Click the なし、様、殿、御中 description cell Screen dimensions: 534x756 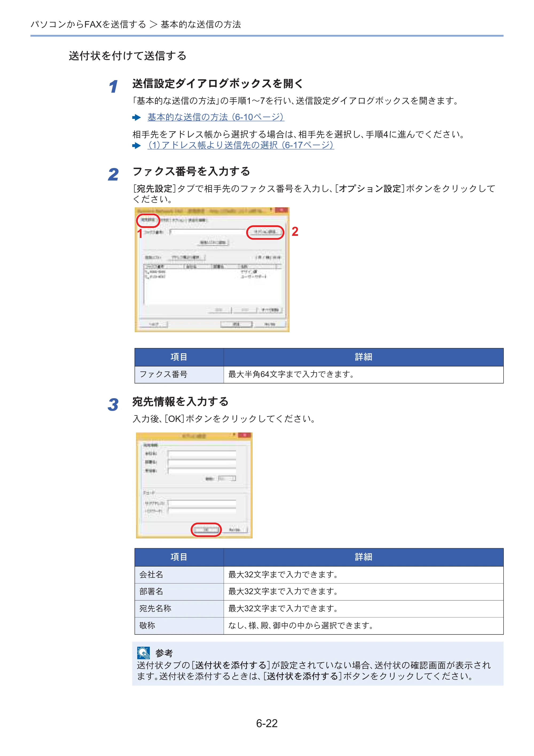[363, 626]
